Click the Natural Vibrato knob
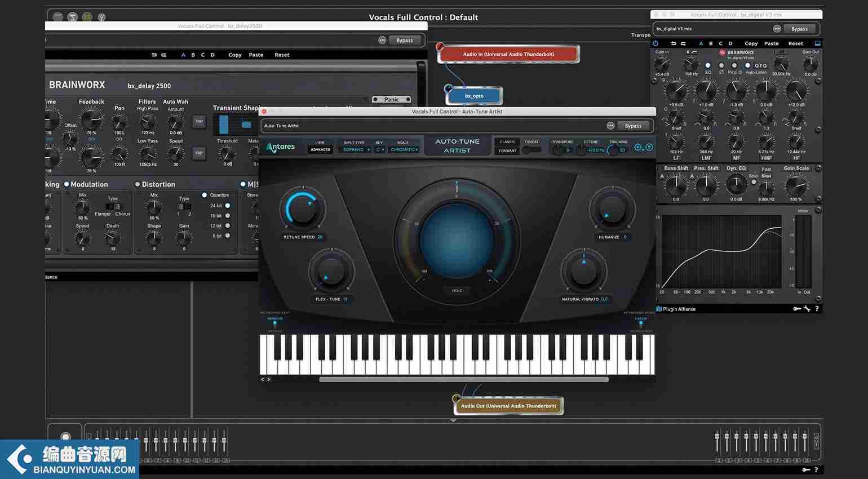This screenshot has height=479, width=868. pyautogui.click(x=583, y=271)
